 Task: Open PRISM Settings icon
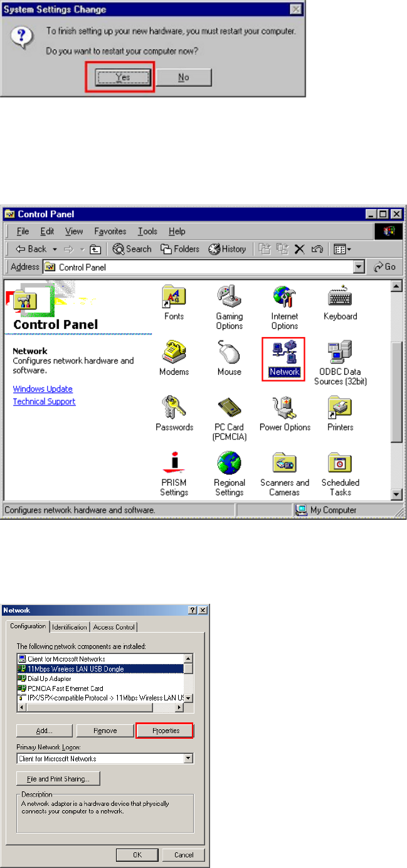coord(174,474)
